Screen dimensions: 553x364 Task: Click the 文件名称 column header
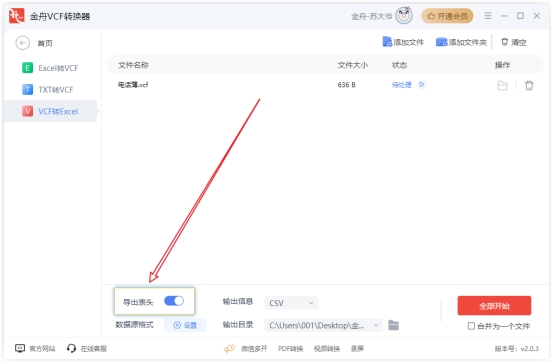[133, 65]
